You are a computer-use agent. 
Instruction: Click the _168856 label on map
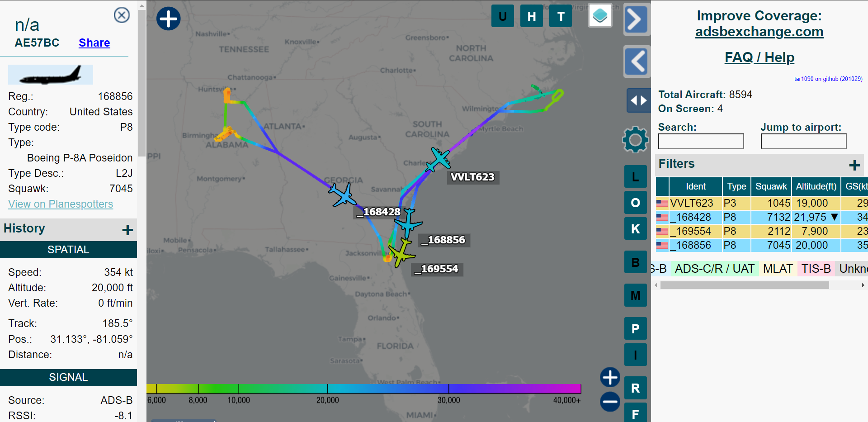[x=443, y=240]
